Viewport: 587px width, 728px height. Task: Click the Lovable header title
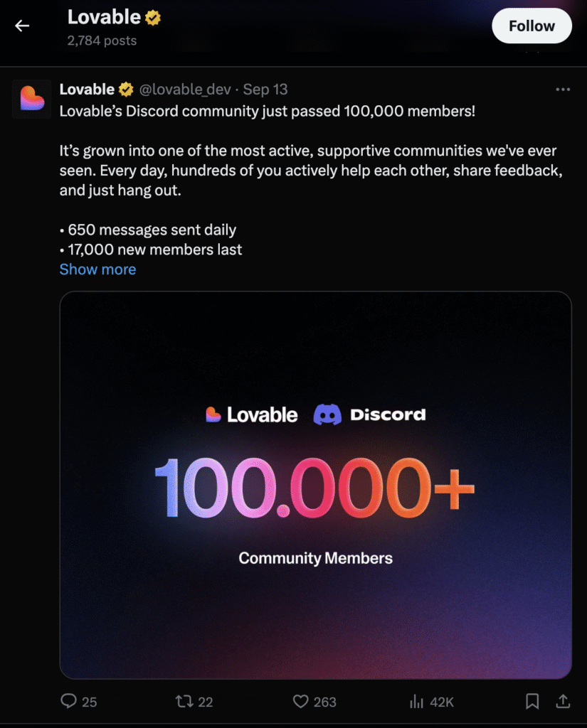click(104, 17)
